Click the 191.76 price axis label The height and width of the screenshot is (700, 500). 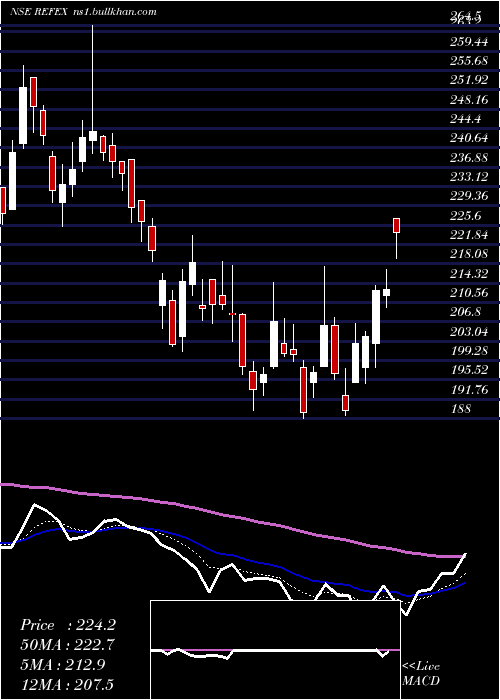click(x=468, y=390)
